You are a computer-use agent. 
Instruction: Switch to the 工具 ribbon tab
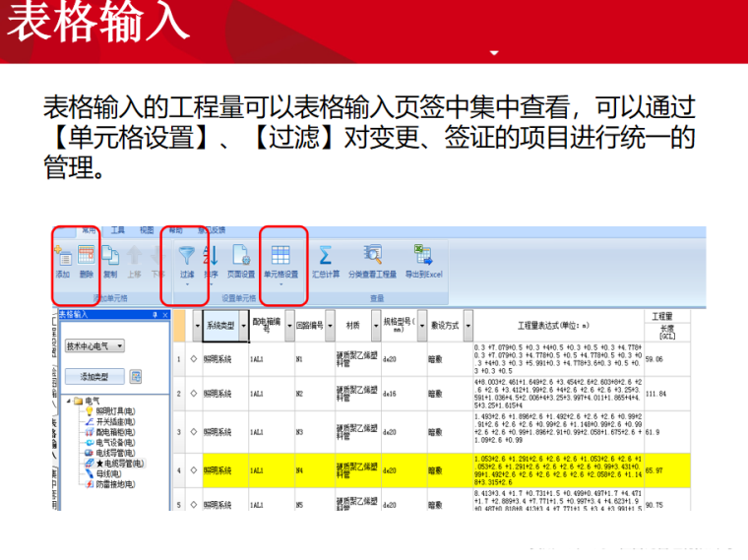tap(117, 229)
